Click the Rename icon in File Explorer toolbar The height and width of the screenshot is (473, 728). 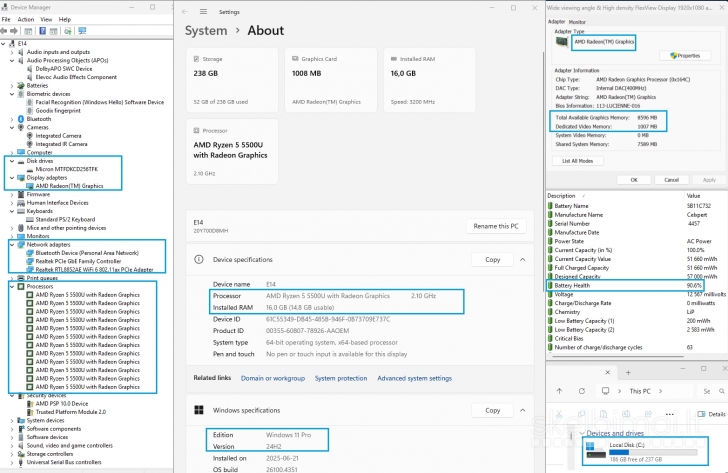click(626, 414)
